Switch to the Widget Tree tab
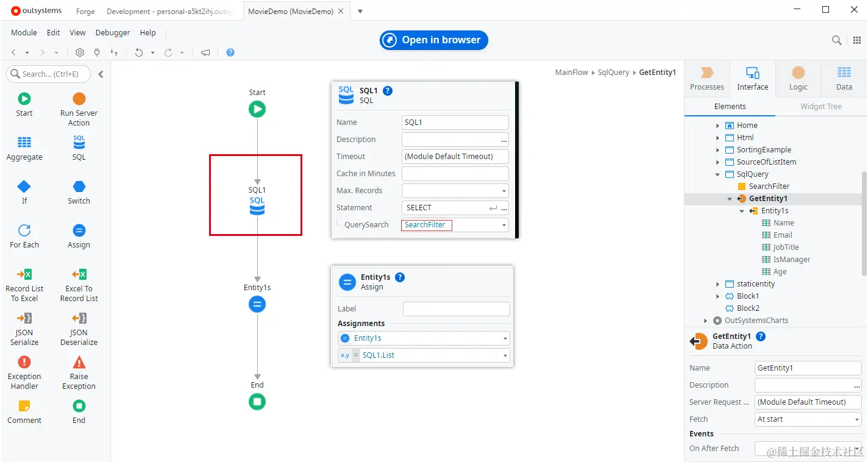 (820, 107)
